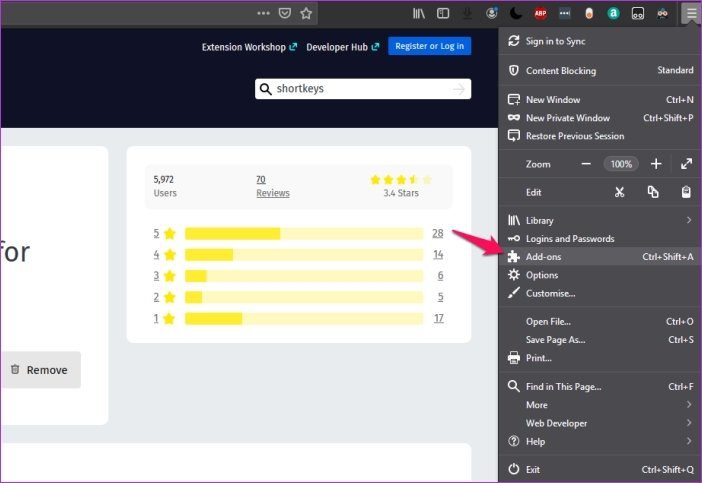Focus the search field containing shortkeys
Image resolution: width=702 pixels, height=483 pixels.
(363, 89)
